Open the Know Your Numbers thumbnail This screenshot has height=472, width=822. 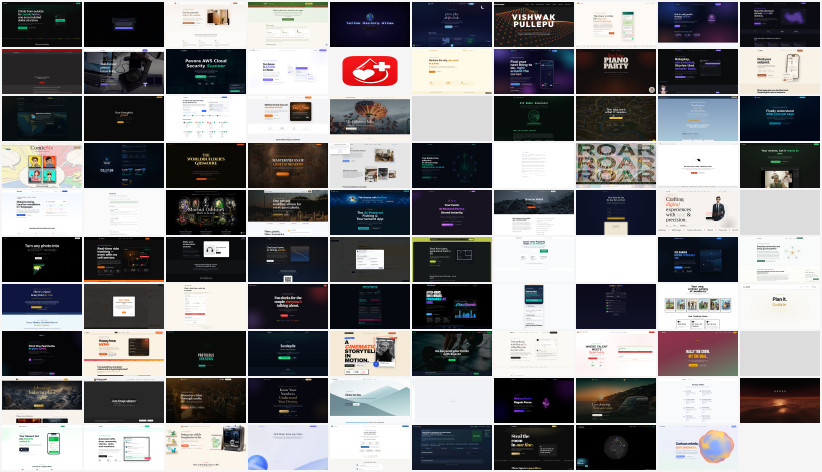click(x=288, y=400)
